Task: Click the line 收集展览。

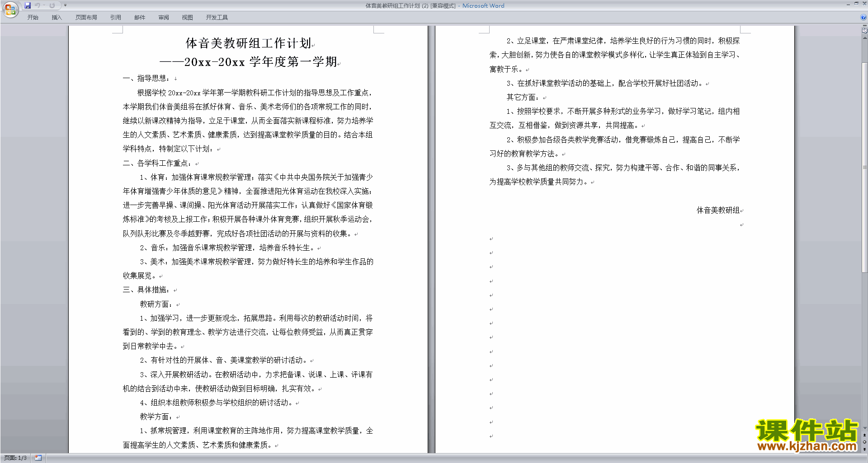Action: click(x=140, y=276)
